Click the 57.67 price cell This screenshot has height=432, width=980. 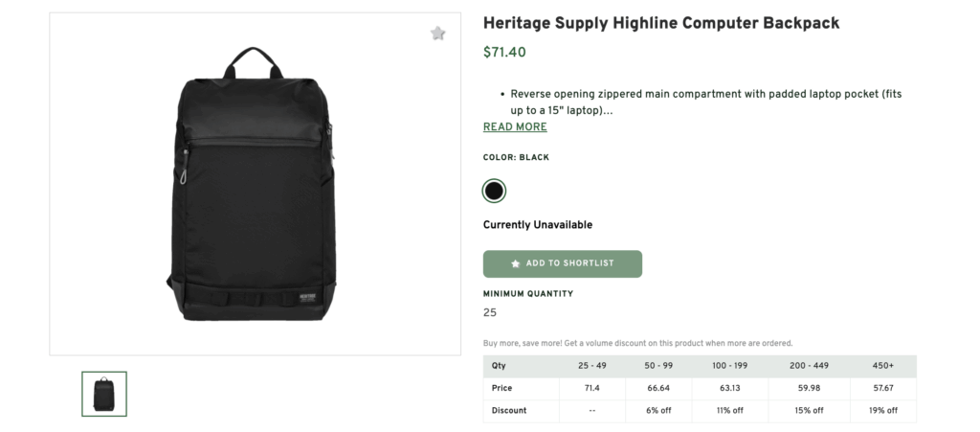pos(883,388)
